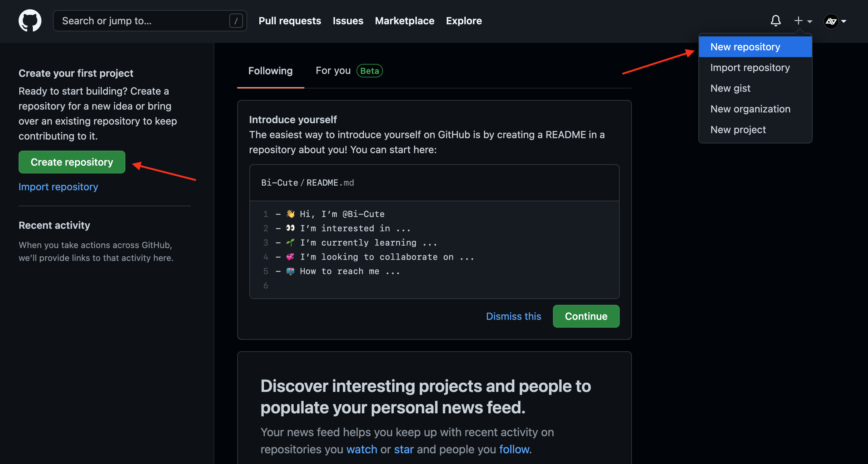Expand the profile dropdown caret
This screenshot has width=868, height=464.
click(x=844, y=21)
